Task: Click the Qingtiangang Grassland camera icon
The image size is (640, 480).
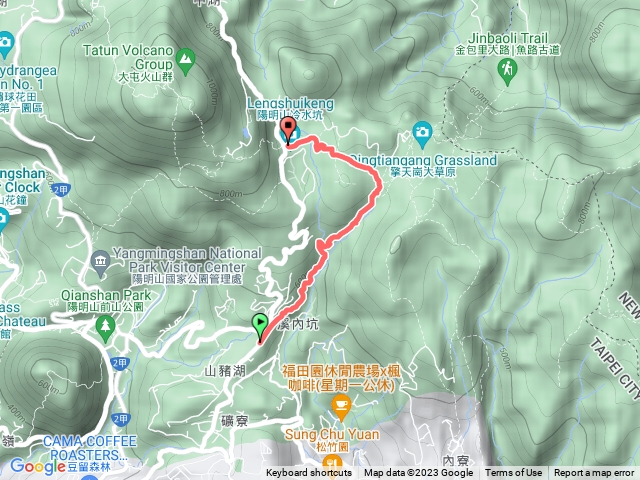Action: (x=422, y=134)
